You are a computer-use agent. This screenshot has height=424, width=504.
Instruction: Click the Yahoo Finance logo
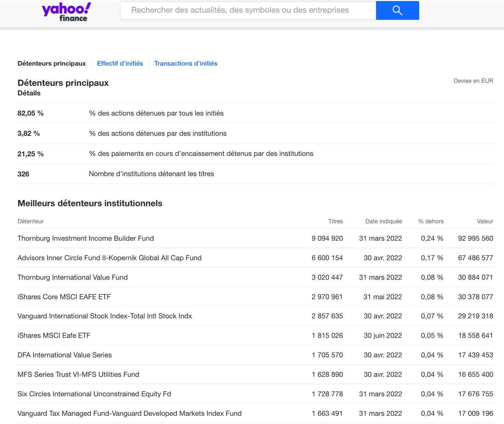[66, 12]
